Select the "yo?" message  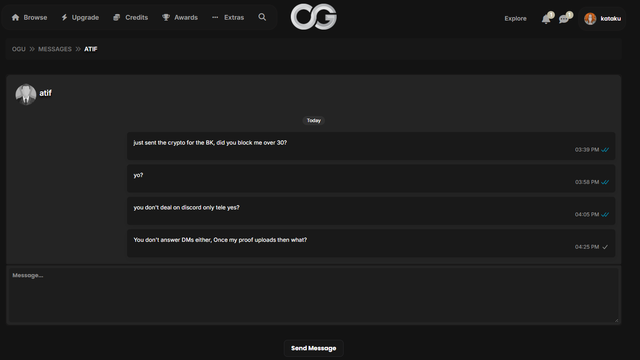tap(371, 178)
